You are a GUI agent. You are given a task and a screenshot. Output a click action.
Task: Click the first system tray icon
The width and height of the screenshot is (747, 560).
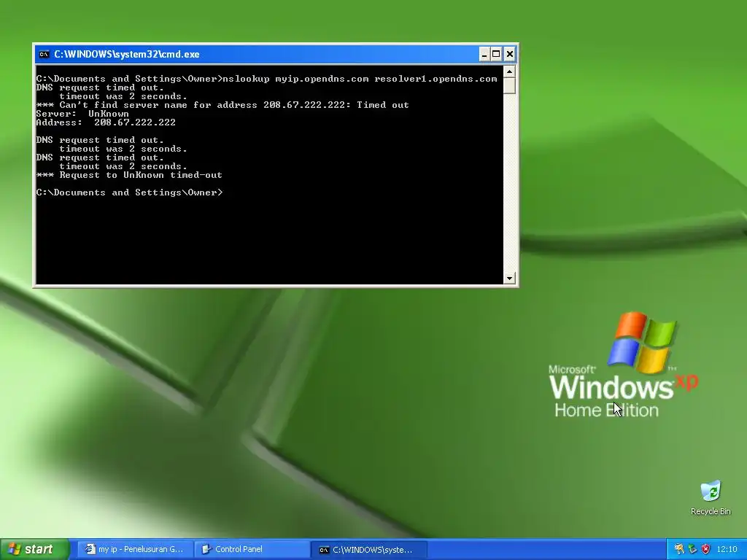click(679, 549)
